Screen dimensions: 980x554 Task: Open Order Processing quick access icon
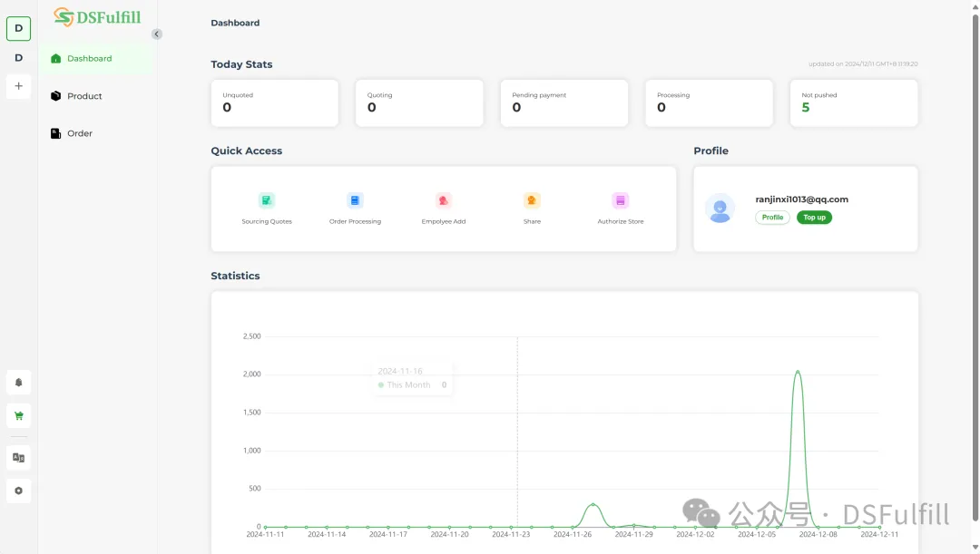tap(355, 200)
